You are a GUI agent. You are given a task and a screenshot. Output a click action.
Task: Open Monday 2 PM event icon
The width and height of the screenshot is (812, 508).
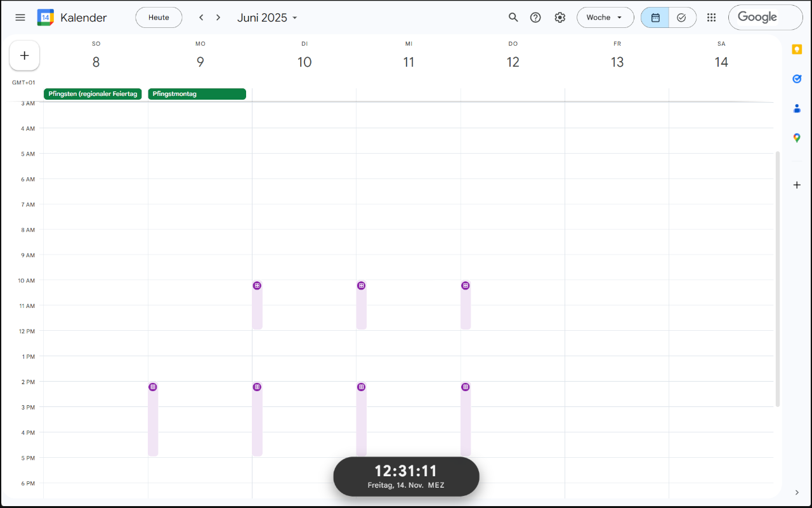pyautogui.click(x=153, y=387)
